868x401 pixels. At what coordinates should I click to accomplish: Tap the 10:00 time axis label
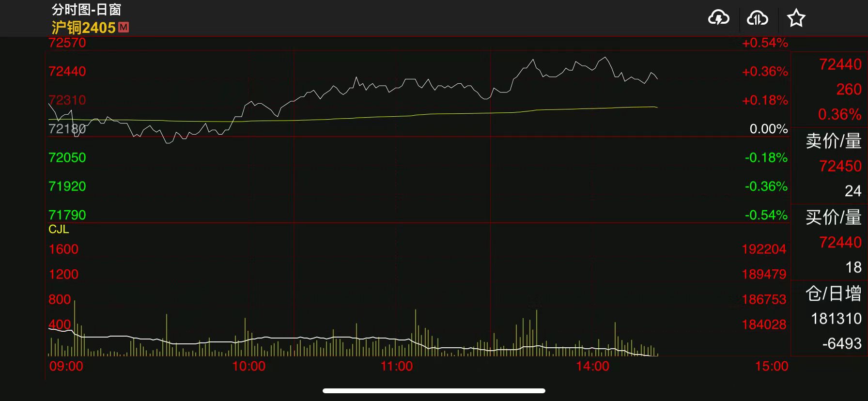pos(248,366)
